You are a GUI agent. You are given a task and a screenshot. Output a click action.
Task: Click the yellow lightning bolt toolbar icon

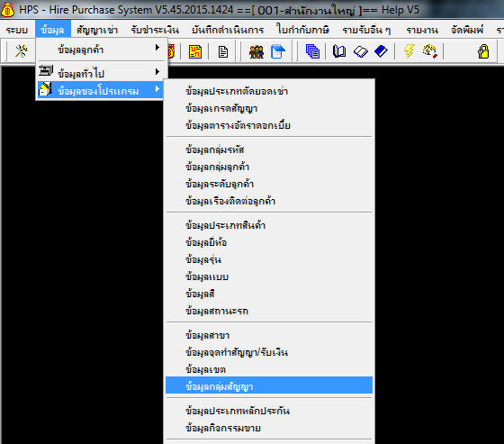pyautogui.click(x=409, y=51)
